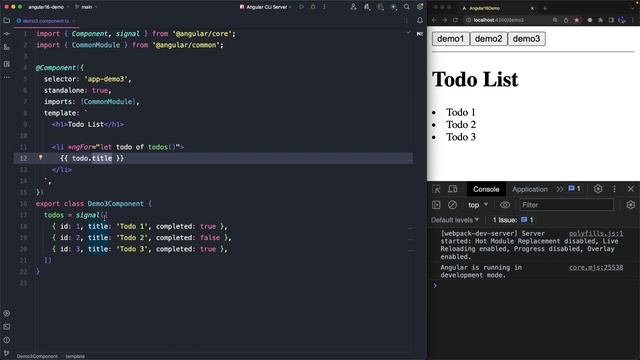Image resolution: width=640 pixels, height=360 pixels.
Task: Click the browser back arrow
Action: [434, 20]
